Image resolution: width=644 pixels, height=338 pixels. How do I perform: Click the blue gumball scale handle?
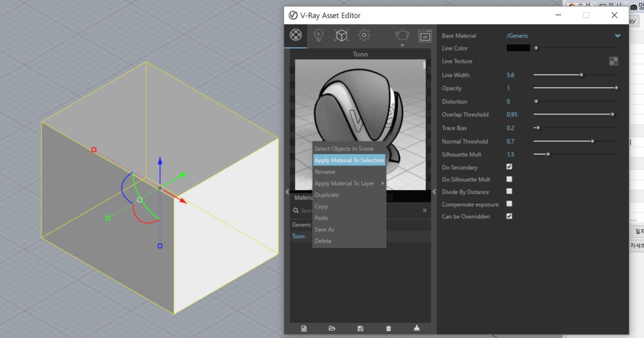[160, 246]
